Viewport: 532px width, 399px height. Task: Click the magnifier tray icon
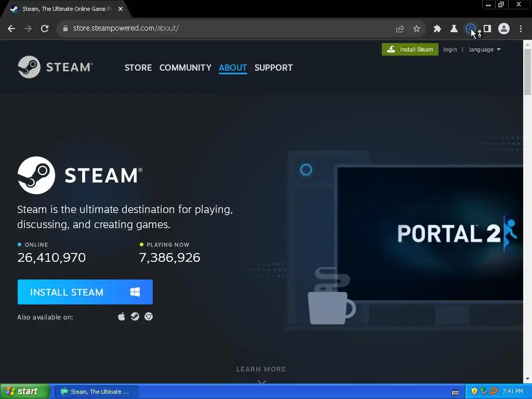494,392
